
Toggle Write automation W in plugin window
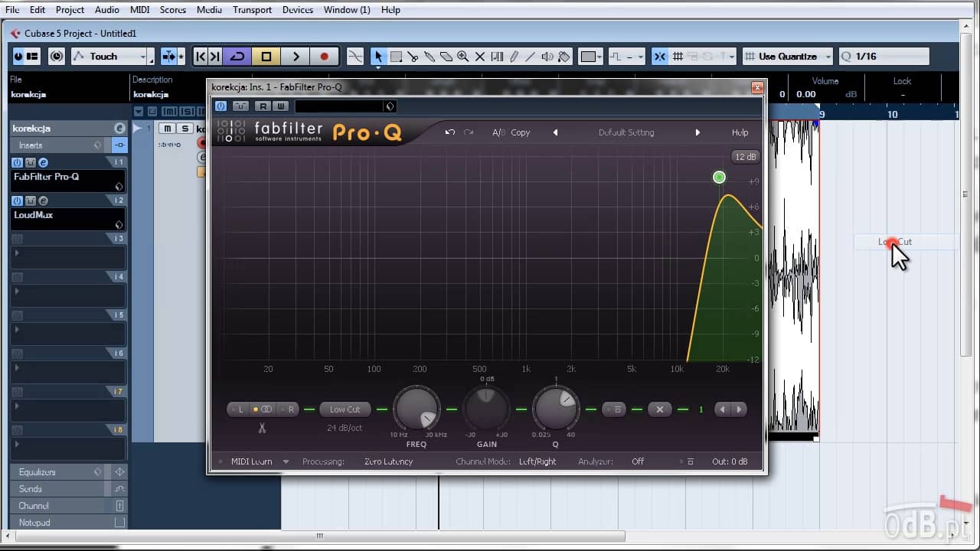280,106
